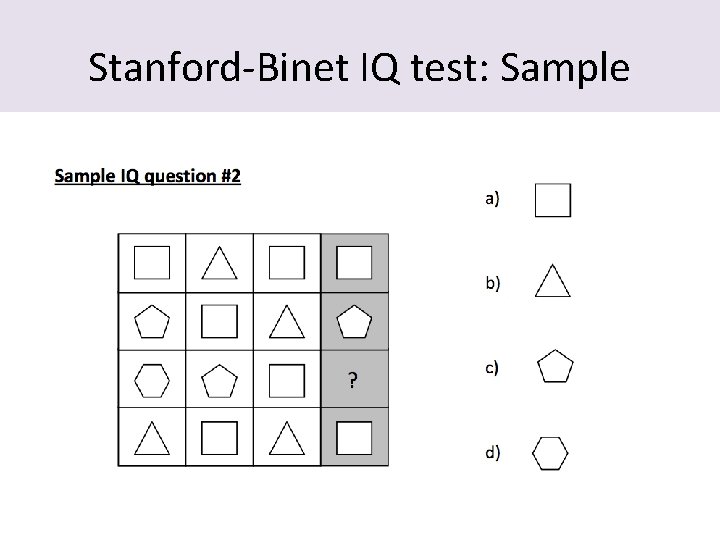The height and width of the screenshot is (540, 720).
Task: Click the pentagon in the gray column
Action: (x=354, y=322)
